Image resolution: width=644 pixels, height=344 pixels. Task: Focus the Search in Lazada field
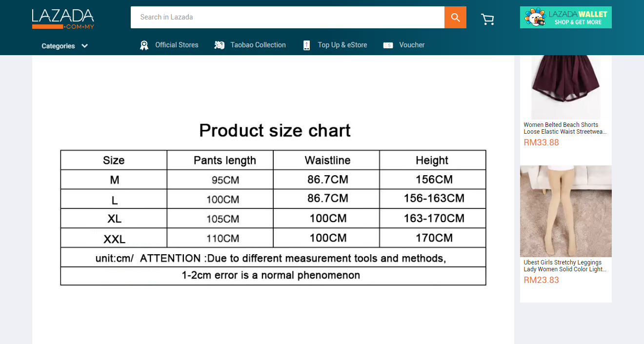point(287,18)
